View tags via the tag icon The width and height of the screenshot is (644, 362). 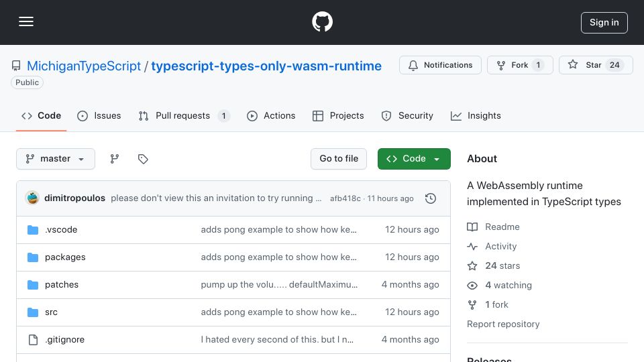143,159
